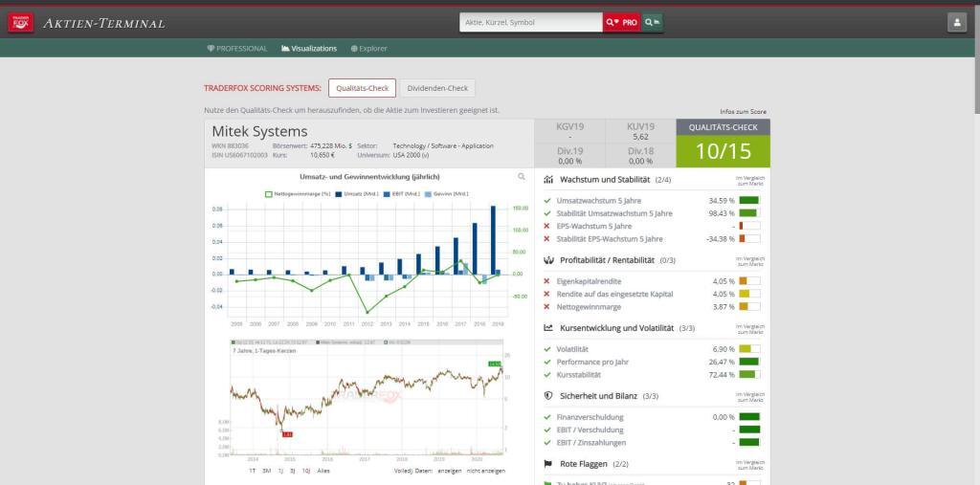Click the magnifier icon on the revenue chart
Viewport: 980px width, 485px height.
pos(522,177)
